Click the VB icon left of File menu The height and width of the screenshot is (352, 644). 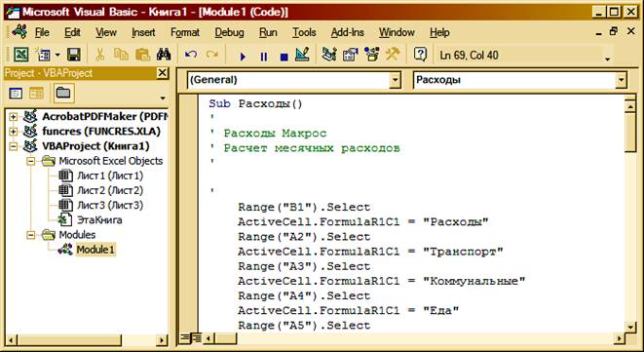(x=19, y=31)
